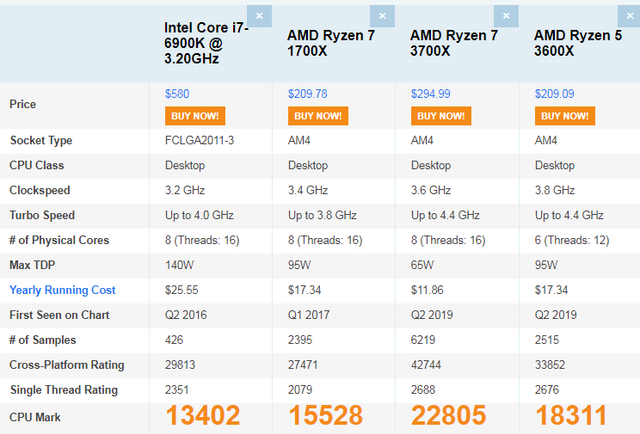Open the $209.09 price link
640x434 pixels.
pos(554,94)
